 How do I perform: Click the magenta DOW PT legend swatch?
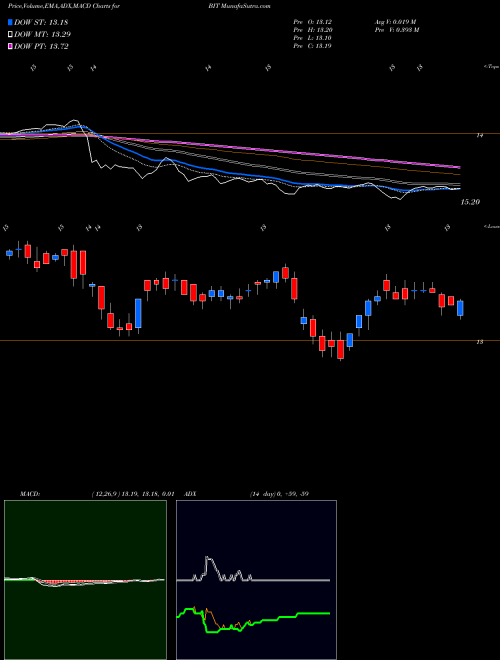click(x=10, y=46)
